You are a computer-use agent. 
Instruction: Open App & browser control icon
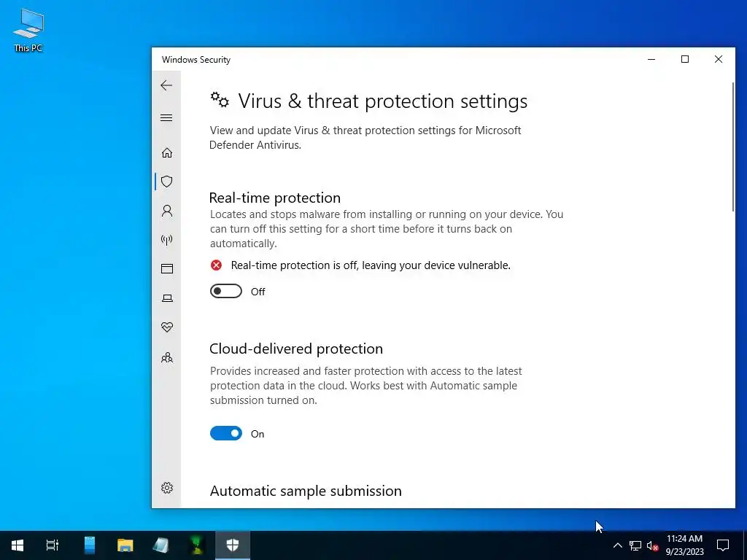[167, 268]
